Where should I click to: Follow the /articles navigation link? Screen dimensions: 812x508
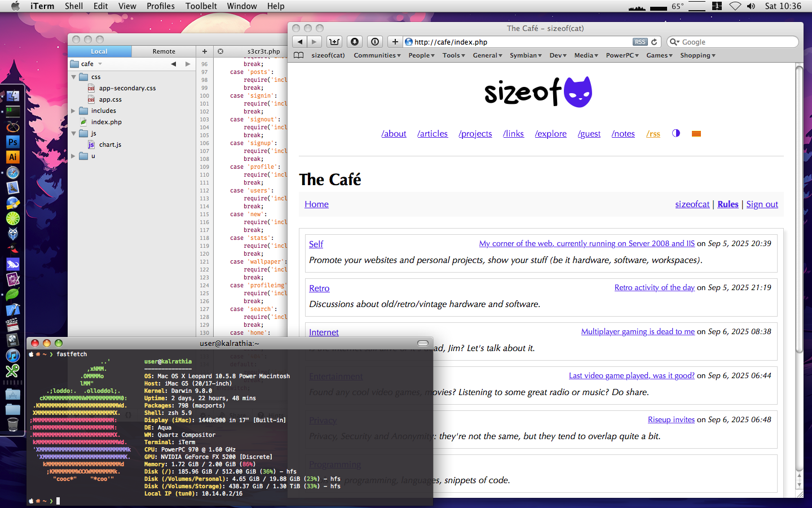[x=432, y=134]
